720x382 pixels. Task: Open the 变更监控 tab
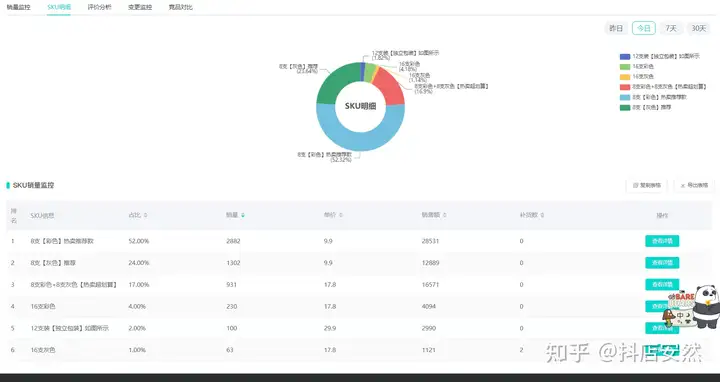pos(140,7)
